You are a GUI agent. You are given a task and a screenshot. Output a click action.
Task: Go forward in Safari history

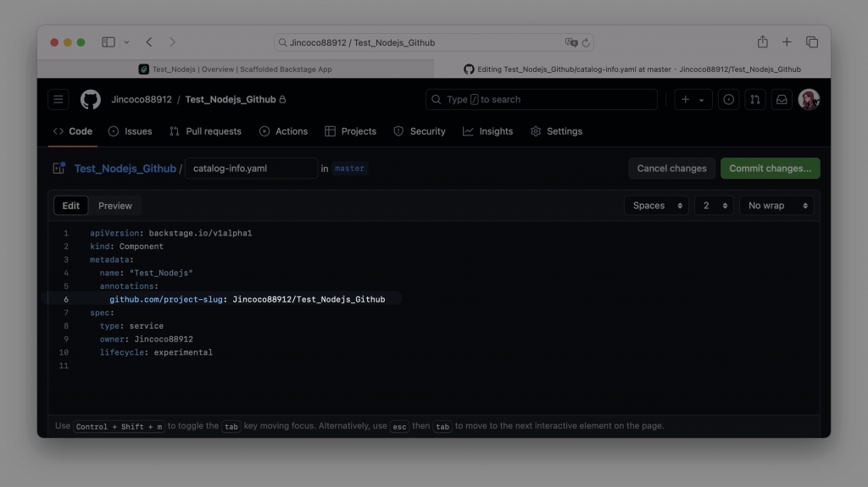pyautogui.click(x=173, y=42)
